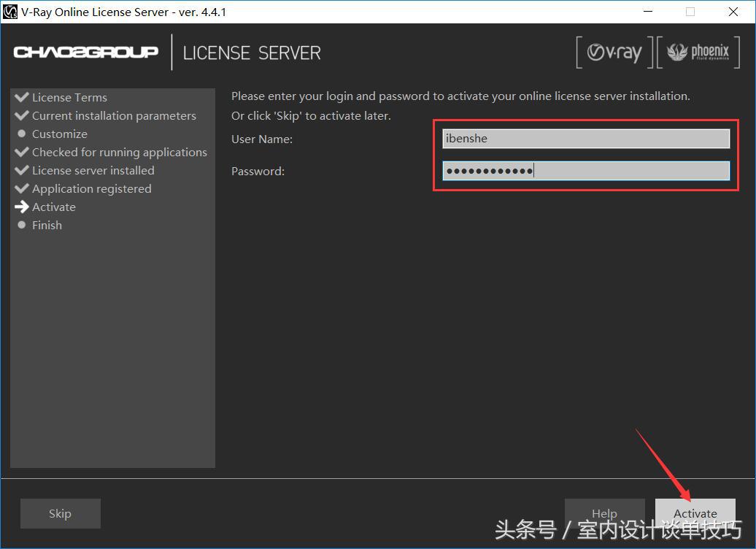Focus the User Name input field
This screenshot has width=756, height=549.
(585, 139)
